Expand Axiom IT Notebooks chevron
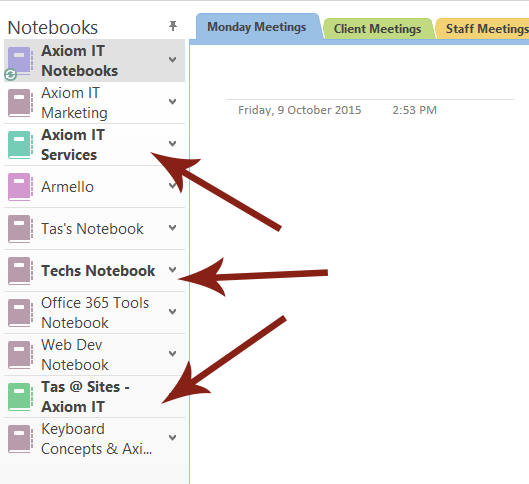The width and height of the screenshot is (529, 484). coord(172,60)
